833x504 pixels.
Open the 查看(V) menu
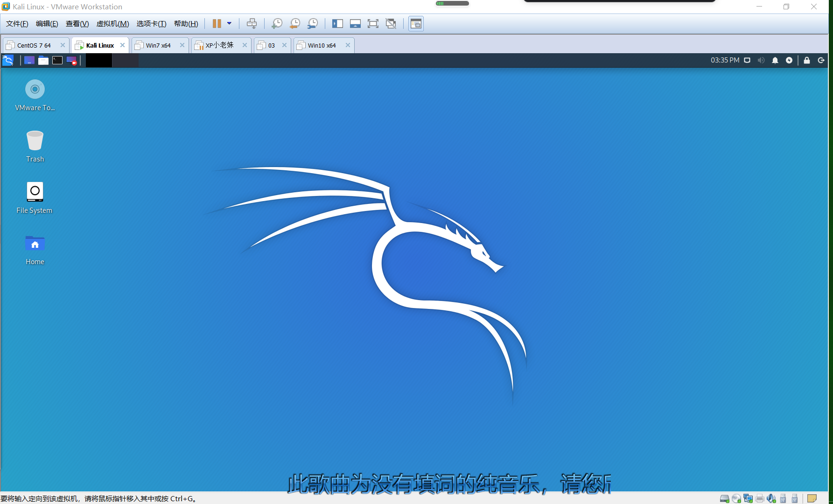[77, 24]
